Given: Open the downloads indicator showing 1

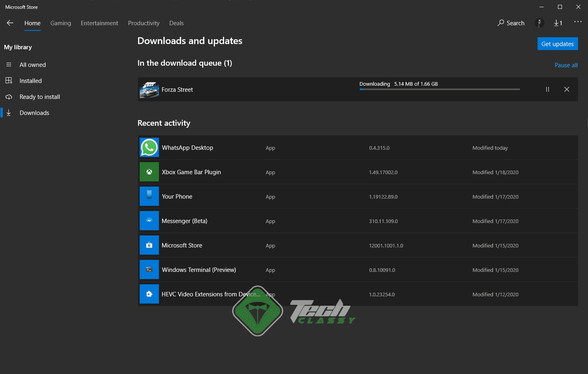Looking at the screenshot, I should (x=558, y=23).
